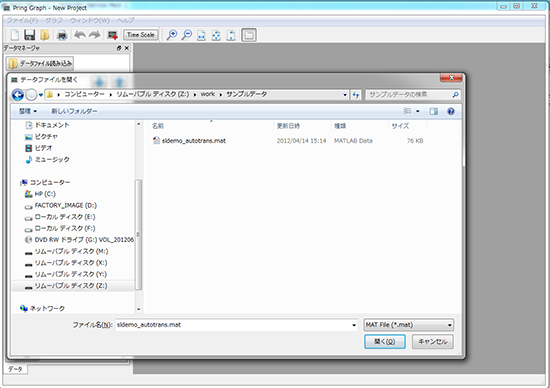Click the Zoom in magnifier icon
Image resolution: width=550 pixels, height=388 pixels.
(x=172, y=35)
